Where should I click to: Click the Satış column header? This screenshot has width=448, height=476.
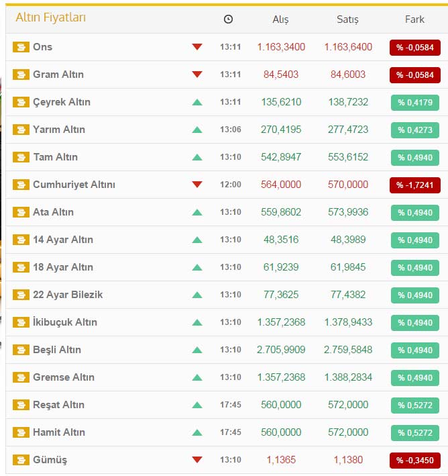coord(347,19)
